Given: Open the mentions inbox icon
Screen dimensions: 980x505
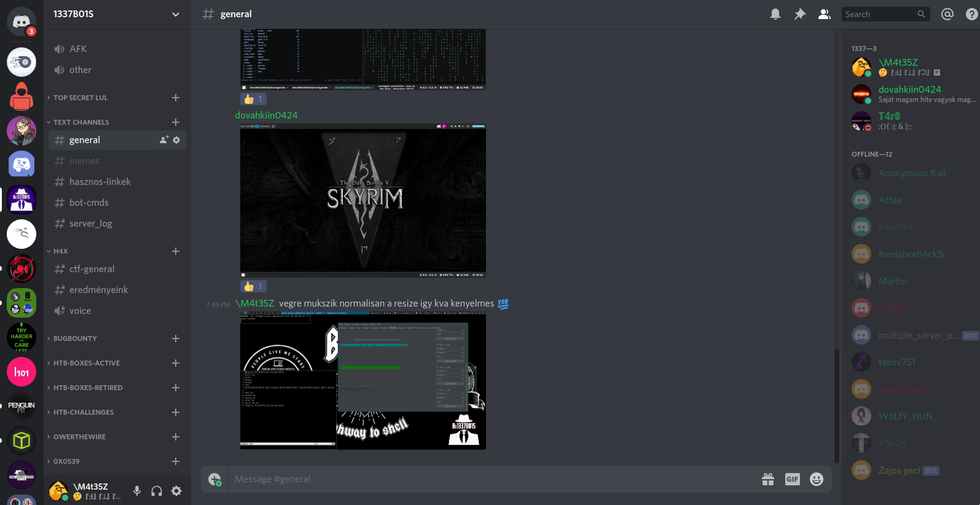Looking at the screenshot, I should click(947, 14).
